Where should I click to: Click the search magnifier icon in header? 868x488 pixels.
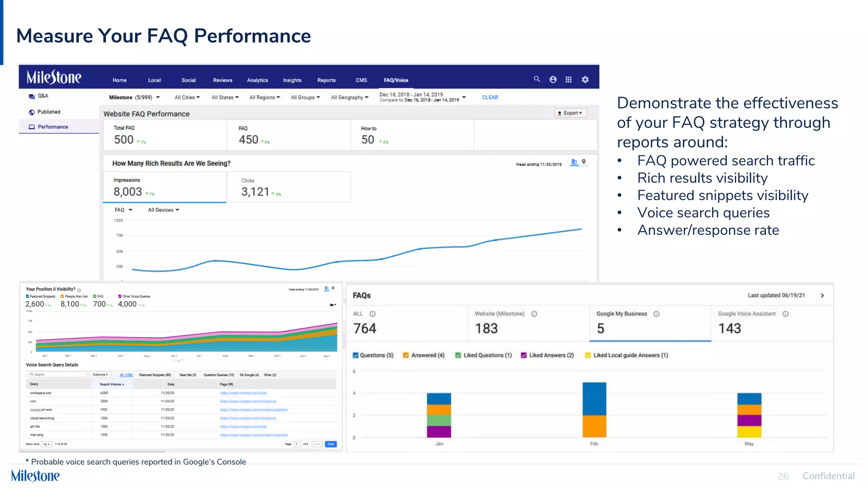(537, 79)
